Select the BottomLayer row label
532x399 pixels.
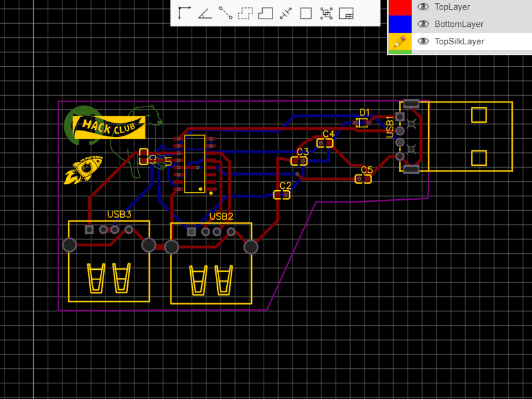pos(459,24)
